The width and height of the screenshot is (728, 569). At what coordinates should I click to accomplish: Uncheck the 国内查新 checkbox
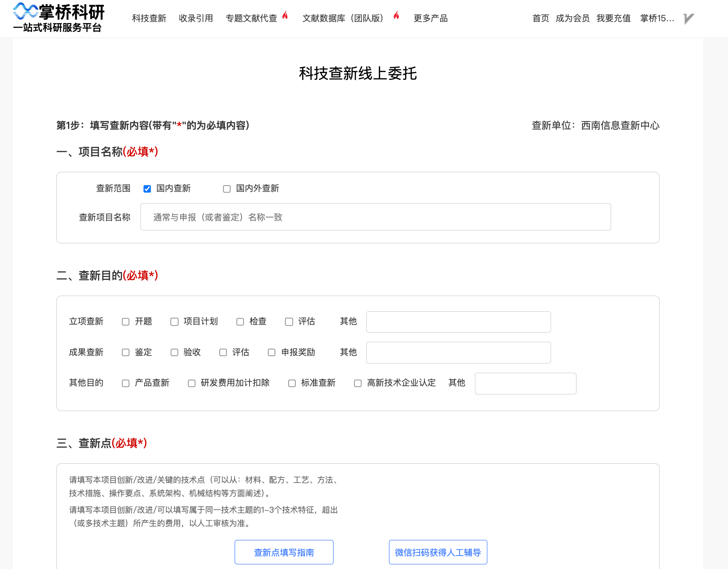(147, 189)
